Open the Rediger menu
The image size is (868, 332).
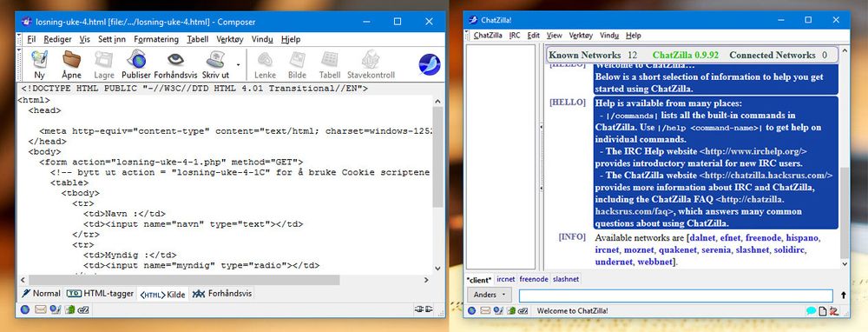tap(57, 39)
